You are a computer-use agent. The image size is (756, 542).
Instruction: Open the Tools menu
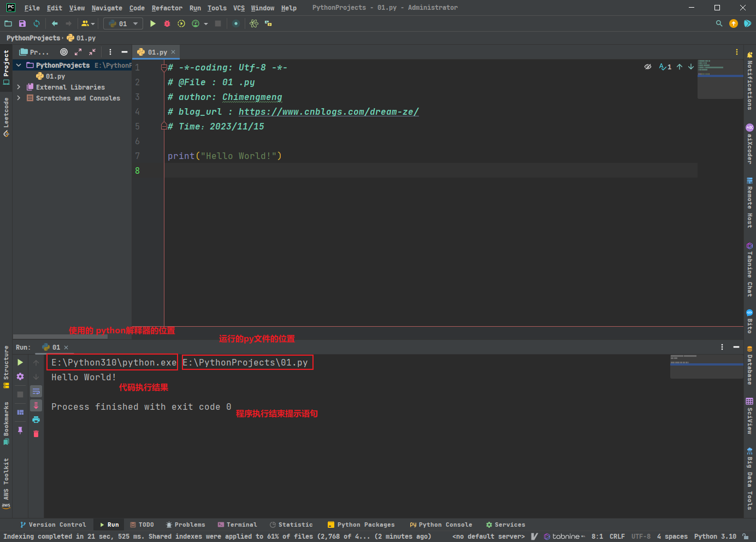(x=217, y=8)
